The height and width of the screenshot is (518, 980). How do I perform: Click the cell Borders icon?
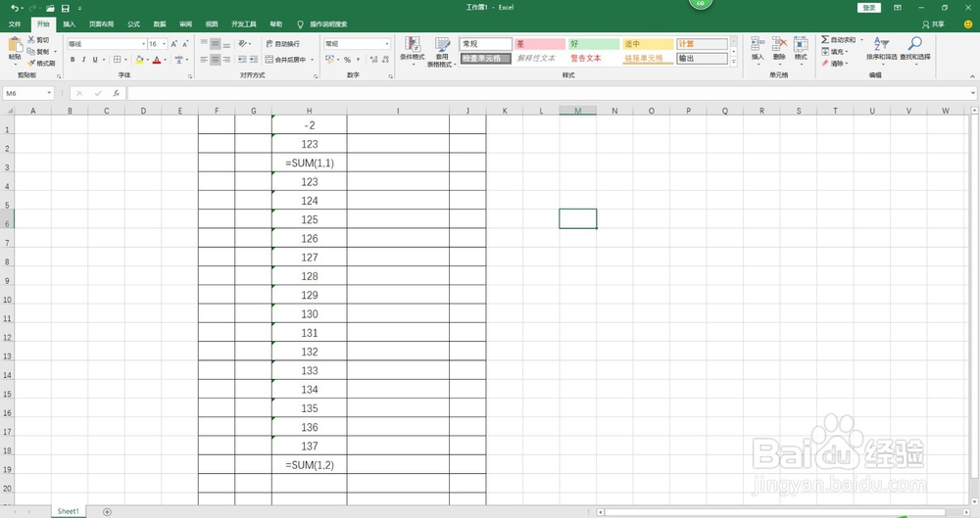(x=117, y=60)
